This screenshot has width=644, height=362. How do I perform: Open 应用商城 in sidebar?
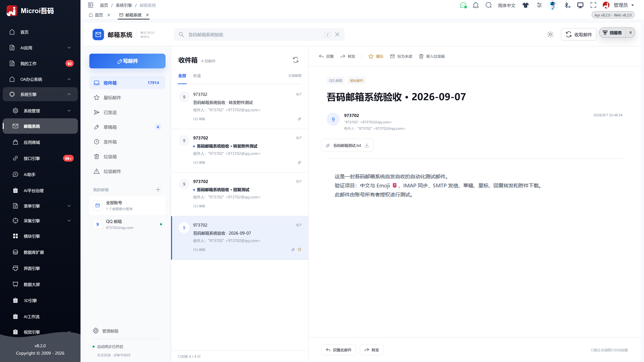(40, 142)
